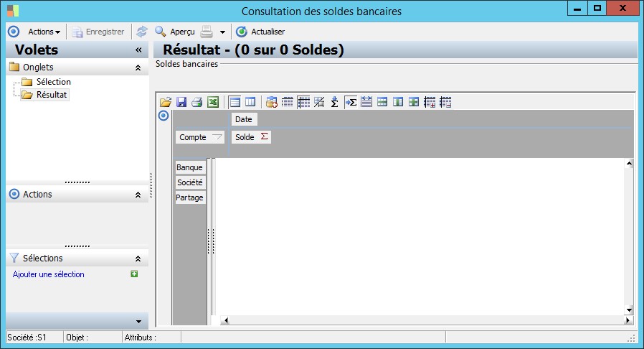This screenshot has height=349, width=644.
Task: Click the Sélections section header
Action: (x=77, y=258)
